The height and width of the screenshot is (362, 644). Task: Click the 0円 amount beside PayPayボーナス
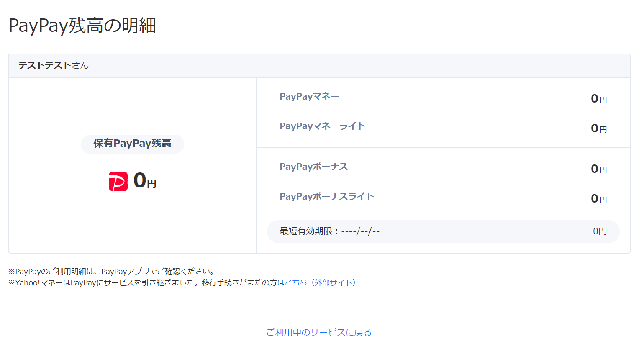click(599, 169)
